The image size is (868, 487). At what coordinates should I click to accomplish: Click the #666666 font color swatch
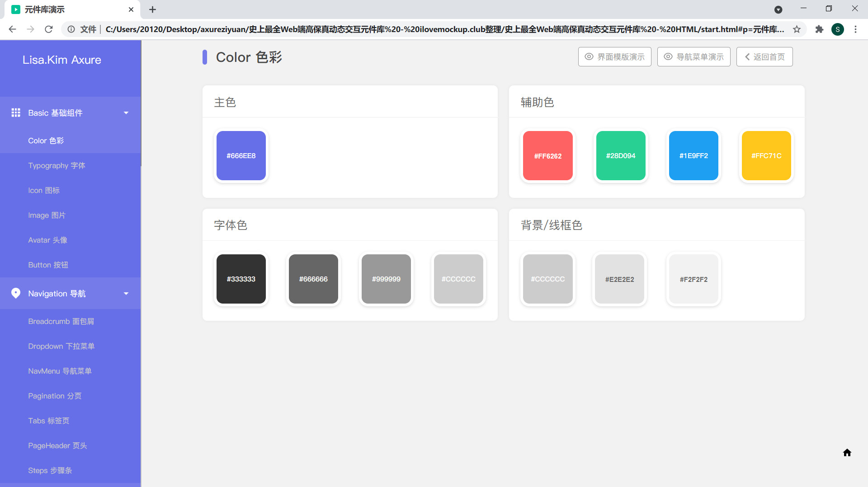click(313, 279)
